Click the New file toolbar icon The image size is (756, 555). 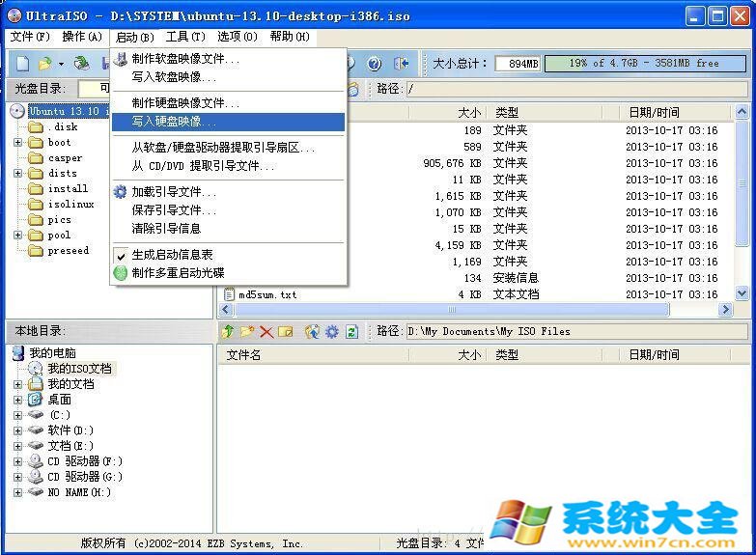(x=22, y=64)
